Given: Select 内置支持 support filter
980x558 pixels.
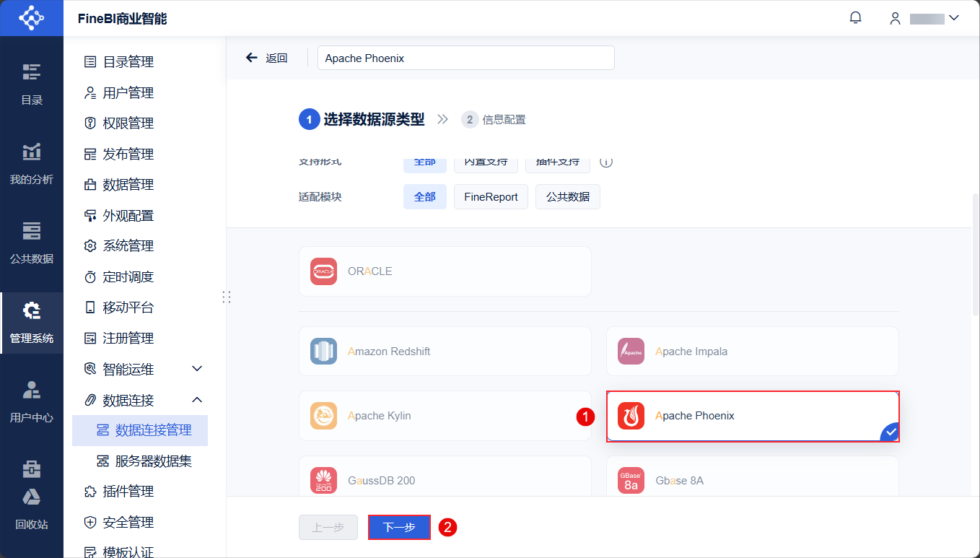Looking at the screenshot, I should pyautogui.click(x=486, y=164).
